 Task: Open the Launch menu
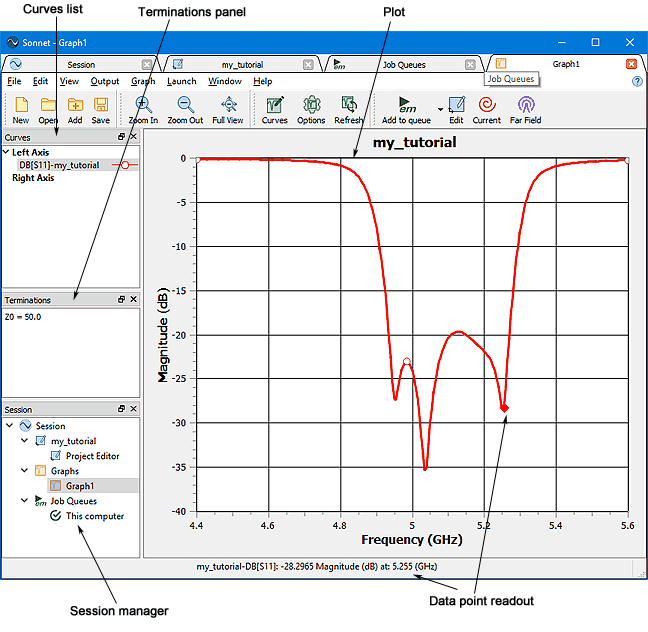181,81
